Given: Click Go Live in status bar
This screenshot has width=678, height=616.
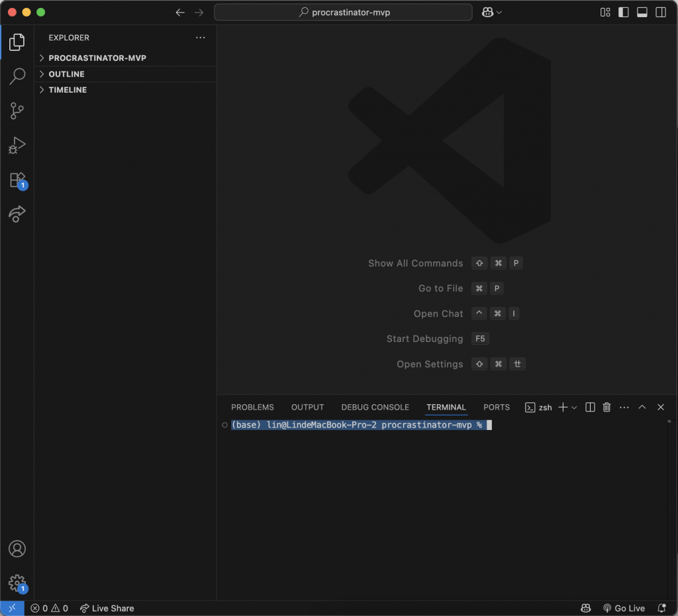Looking at the screenshot, I should [x=624, y=608].
